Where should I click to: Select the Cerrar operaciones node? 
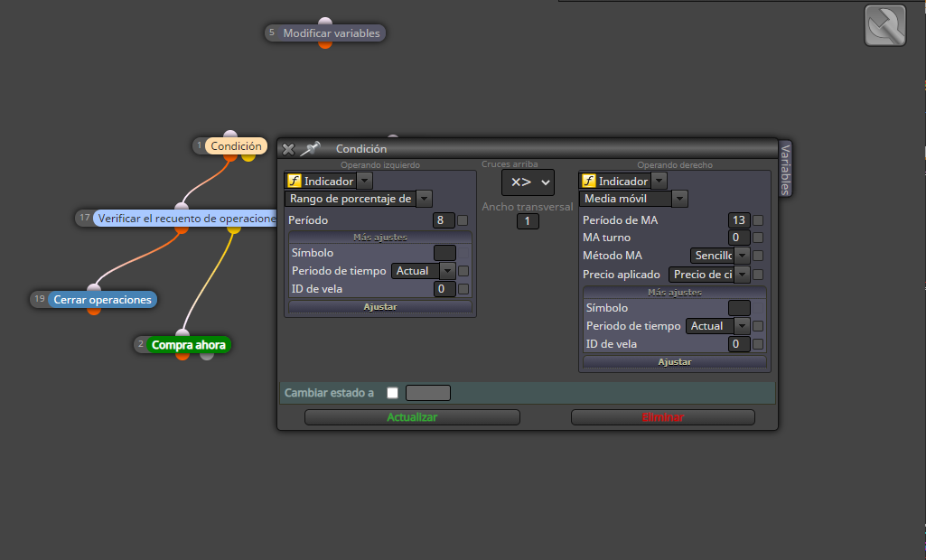tap(102, 300)
